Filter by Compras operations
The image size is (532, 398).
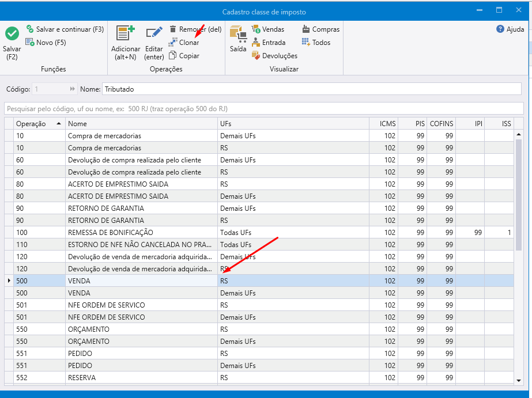[306, 29]
